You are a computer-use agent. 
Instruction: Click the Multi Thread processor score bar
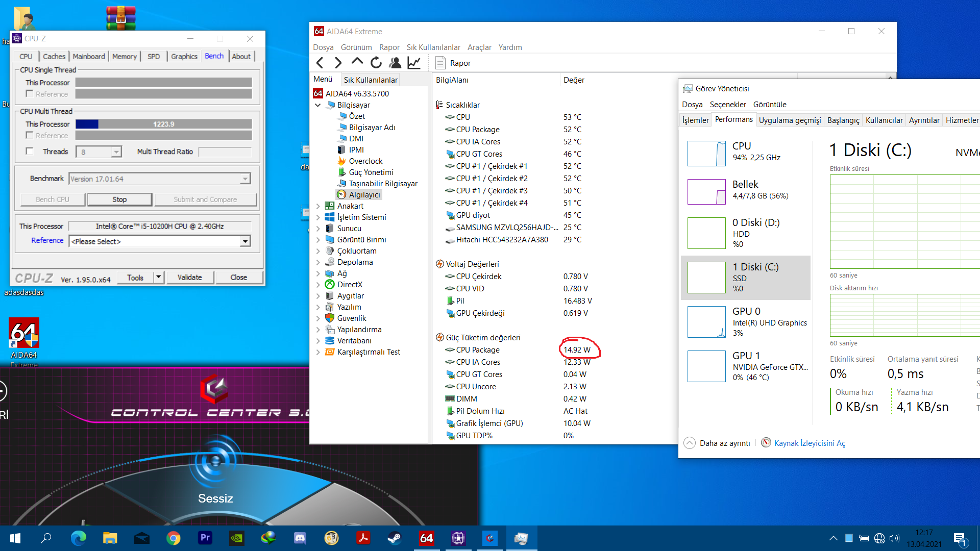[x=163, y=124]
